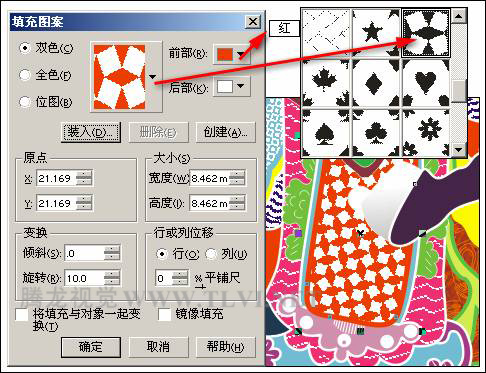Click the red foreground color swatch
This screenshot has width=486, height=373.
[x=225, y=54]
